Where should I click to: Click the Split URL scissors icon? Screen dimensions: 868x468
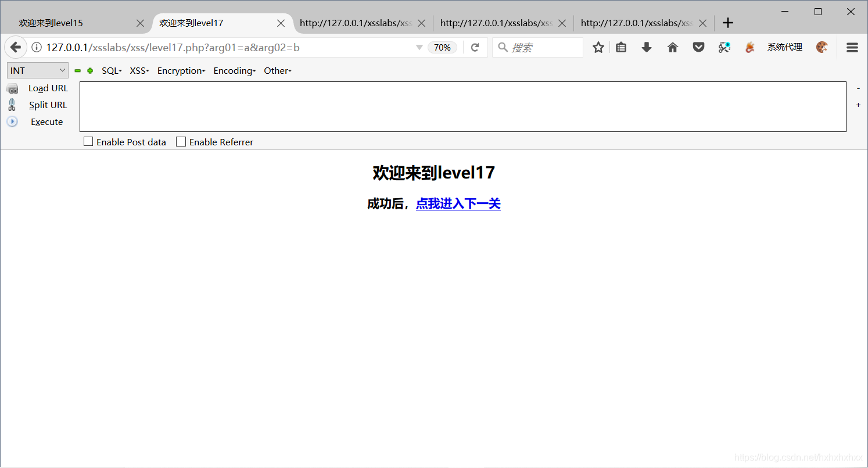tap(12, 105)
